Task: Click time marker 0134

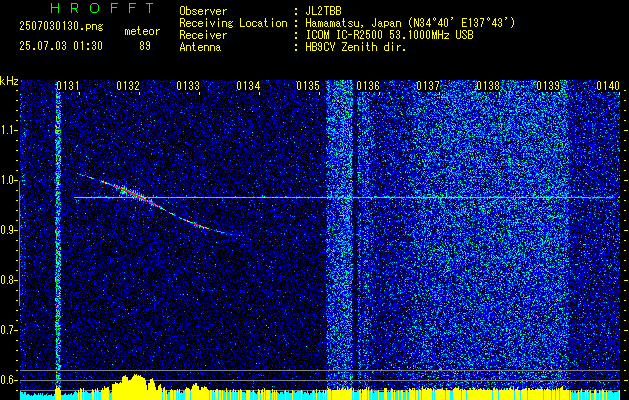Action: (248, 86)
